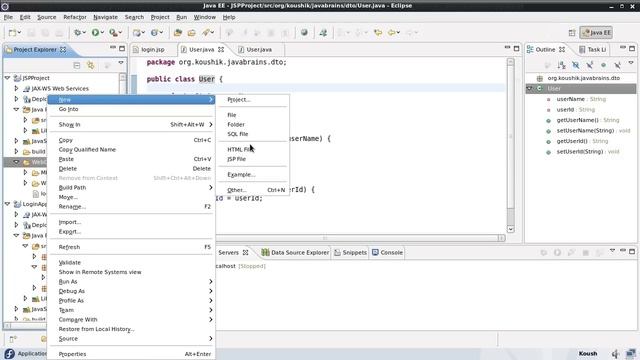This screenshot has width=640, height=360.
Task: Click the Back navigation arrow icon
Action: [x=391, y=33]
